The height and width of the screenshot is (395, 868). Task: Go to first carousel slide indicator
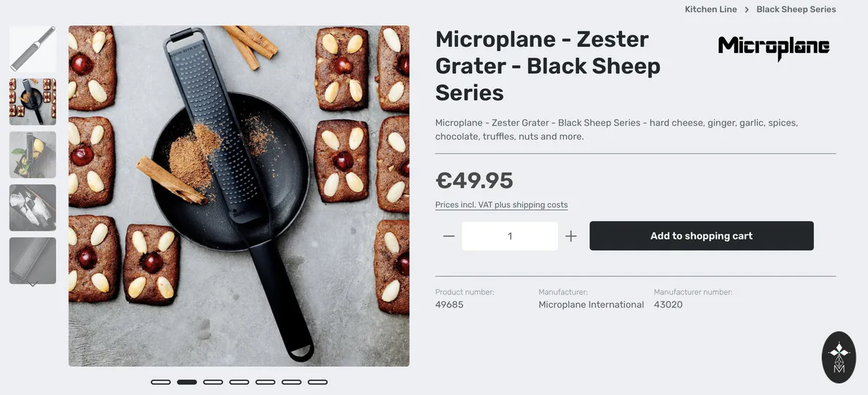[x=161, y=382]
